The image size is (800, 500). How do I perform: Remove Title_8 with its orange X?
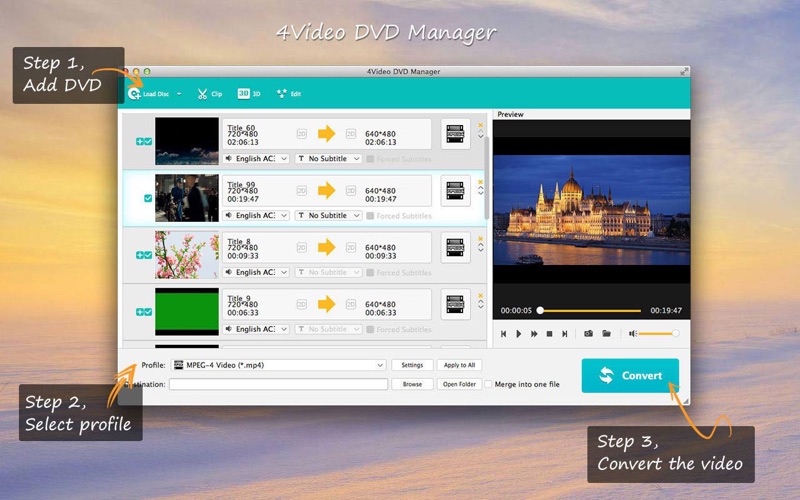click(480, 238)
